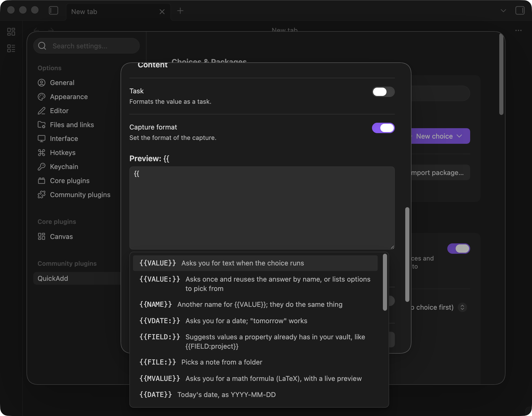Viewport: 532px width, 416px height.
Task: Open the New choice dropdown
Action: pyautogui.click(x=441, y=136)
